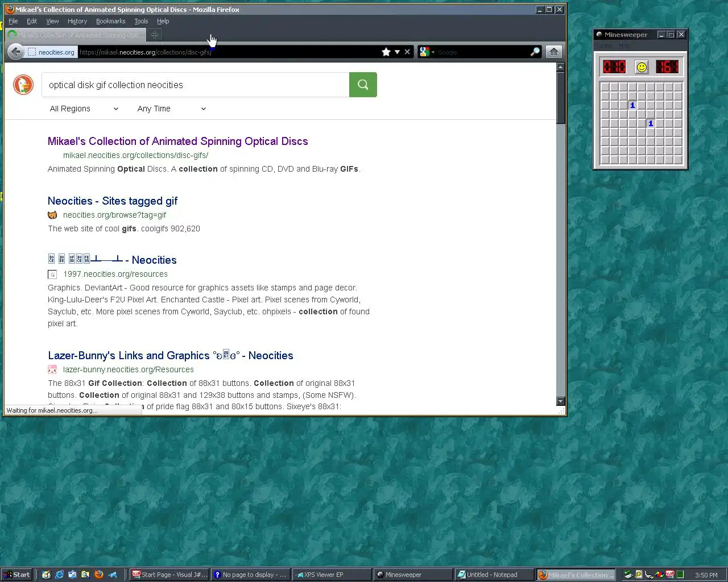Screen dimensions: 728x582
Task: Click the Minesweeper mine icon in its title bar
Action: coord(599,34)
